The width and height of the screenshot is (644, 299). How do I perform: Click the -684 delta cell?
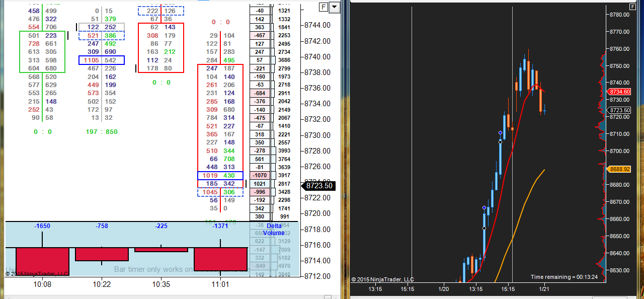pos(260,93)
